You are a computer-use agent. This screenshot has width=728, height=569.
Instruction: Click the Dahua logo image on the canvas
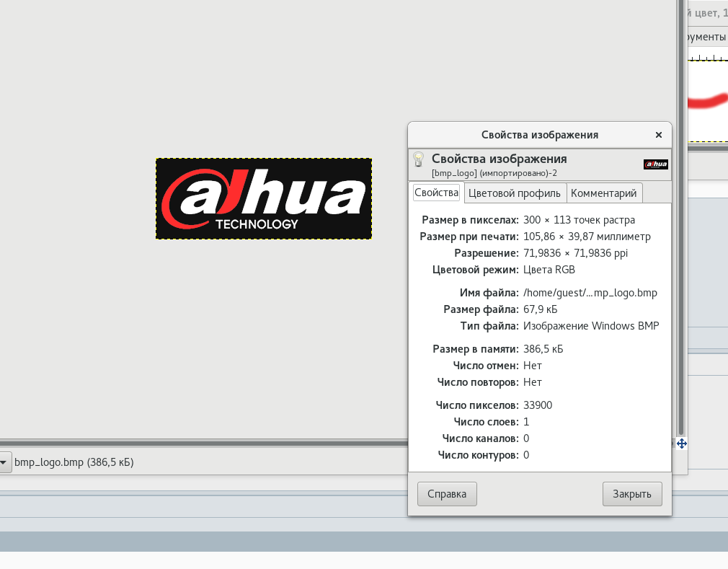point(264,198)
